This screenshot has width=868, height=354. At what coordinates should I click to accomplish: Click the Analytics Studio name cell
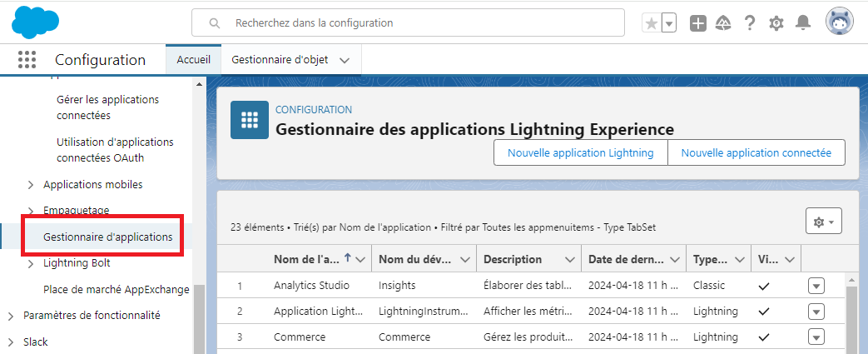[311, 286]
